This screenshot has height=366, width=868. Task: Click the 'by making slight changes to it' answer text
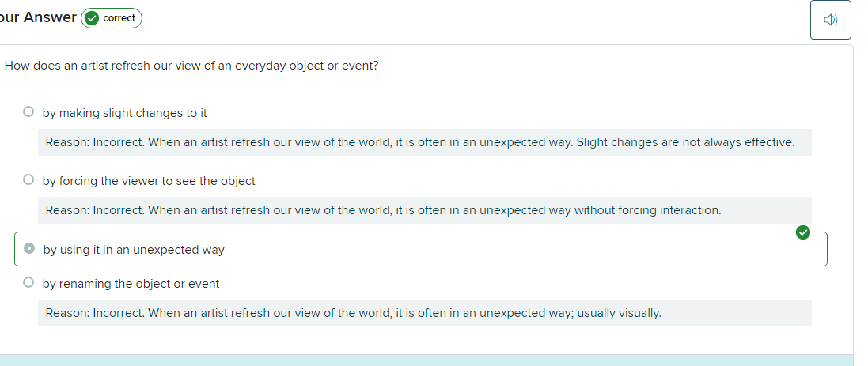tap(125, 113)
